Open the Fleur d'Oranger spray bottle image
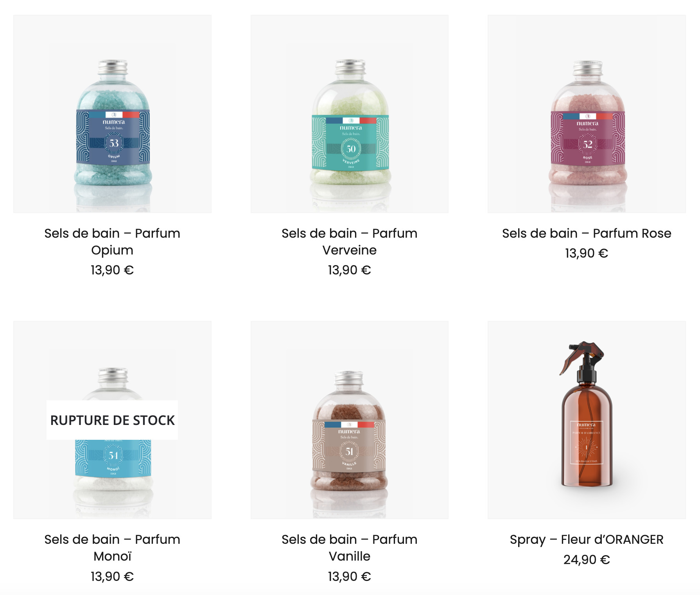 coord(587,420)
